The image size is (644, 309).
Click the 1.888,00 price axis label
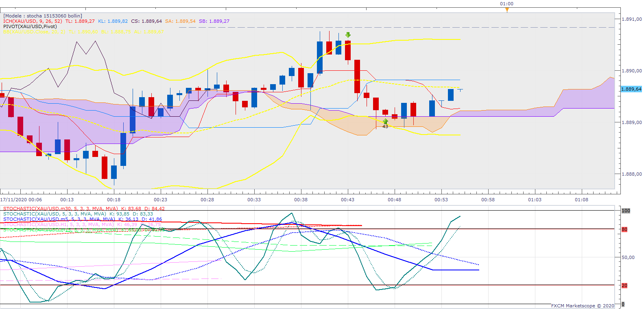pos(632,174)
